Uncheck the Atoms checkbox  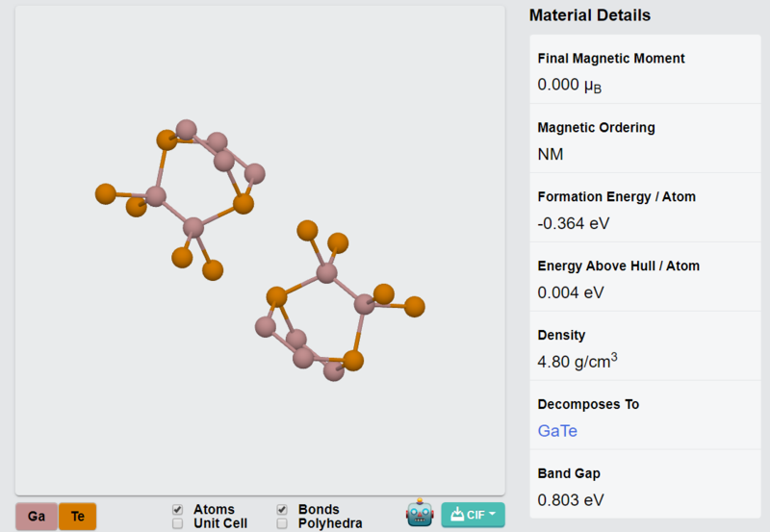click(x=178, y=510)
